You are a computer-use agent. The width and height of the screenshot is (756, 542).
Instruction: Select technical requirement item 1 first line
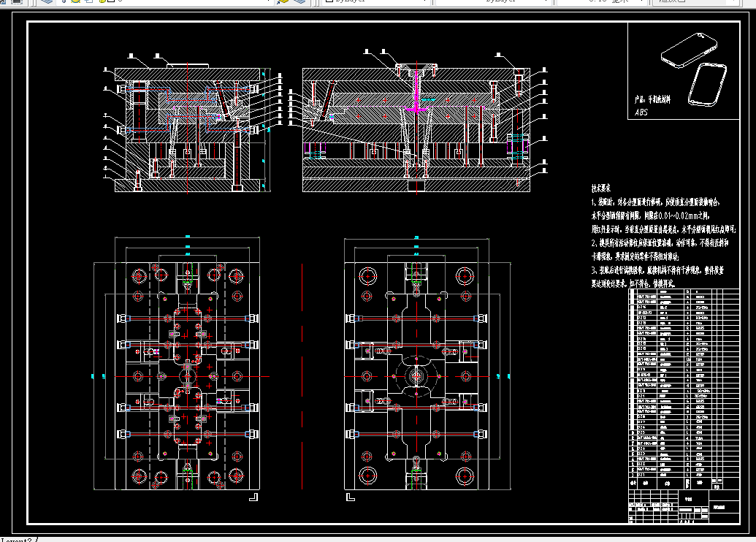655,202
